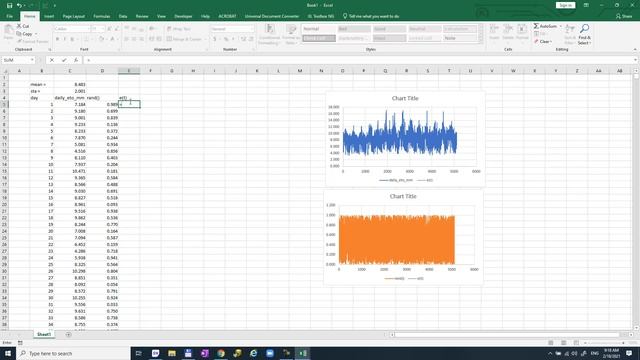Customize Quick Access Toolbar dropdown
Viewport: 640px width, 360px height.
tap(55, 5)
